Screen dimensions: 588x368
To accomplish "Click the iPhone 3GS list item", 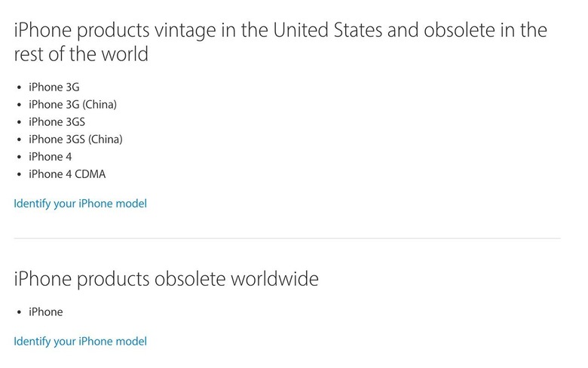I will click(57, 122).
